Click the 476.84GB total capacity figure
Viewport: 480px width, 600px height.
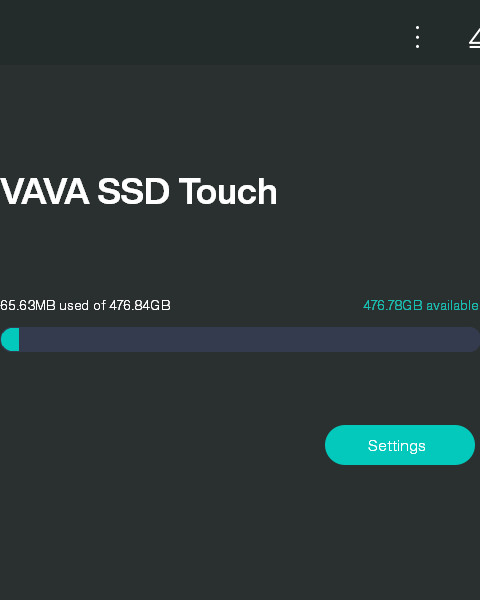140,305
